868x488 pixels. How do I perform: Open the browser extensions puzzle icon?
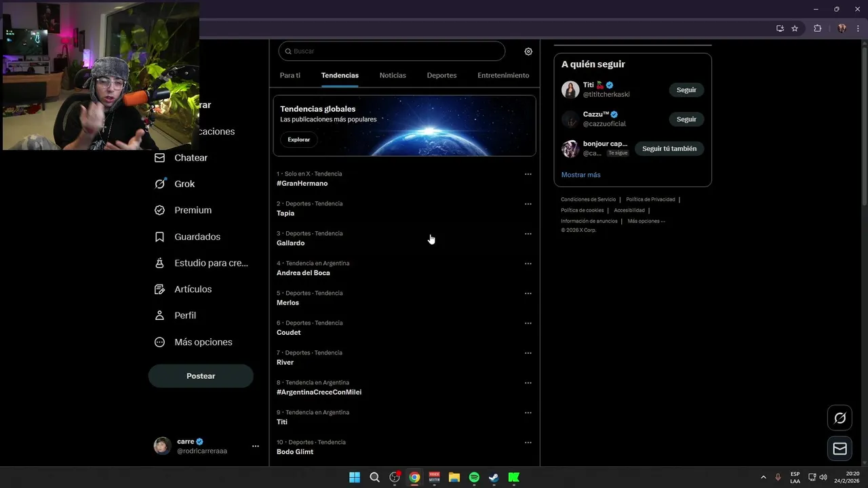coord(817,28)
